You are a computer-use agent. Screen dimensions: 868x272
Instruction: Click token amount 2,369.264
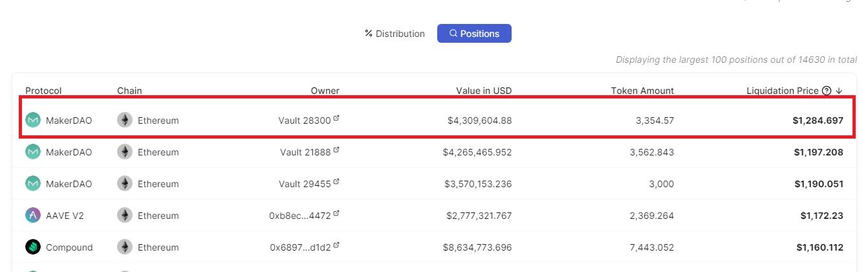[x=651, y=216]
